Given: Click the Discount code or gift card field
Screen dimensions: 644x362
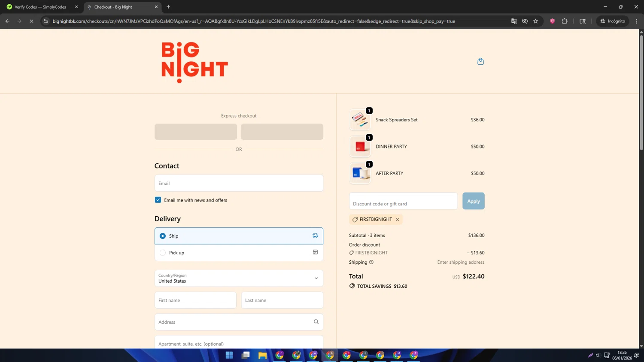Looking at the screenshot, I should point(403,201).
